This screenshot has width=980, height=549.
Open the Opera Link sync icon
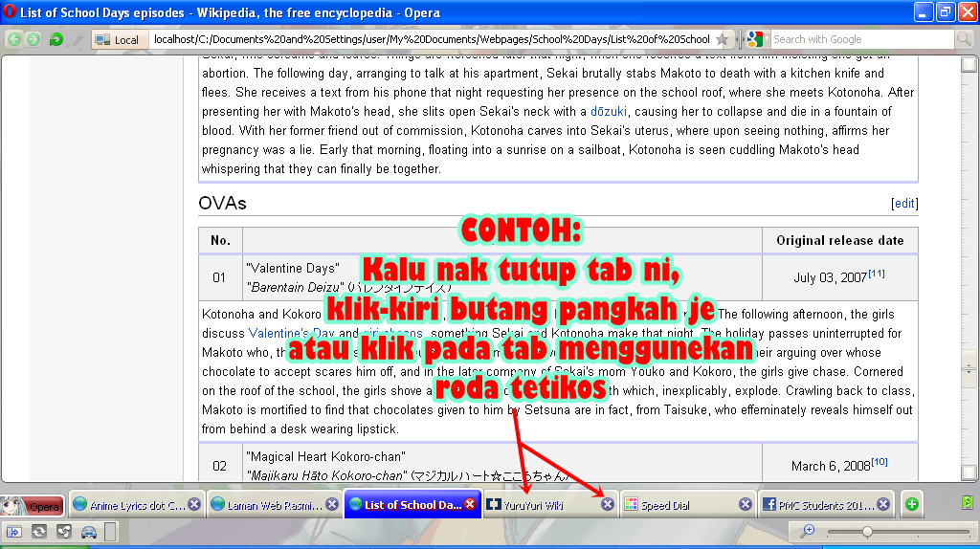pos(38,532)
